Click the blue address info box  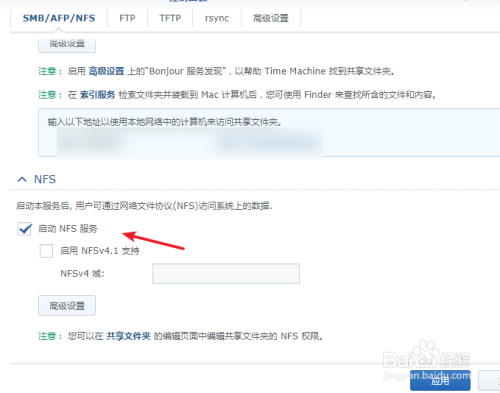click(x=269, y=132)
